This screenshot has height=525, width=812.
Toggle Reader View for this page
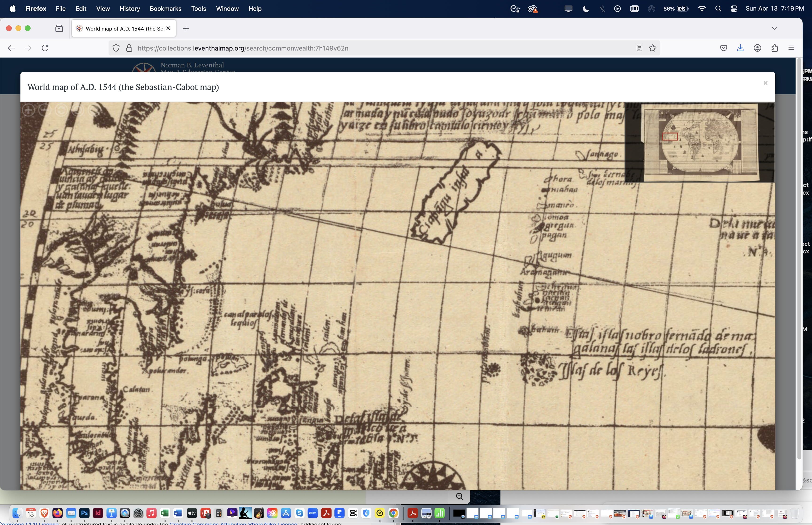click(640, 48)
